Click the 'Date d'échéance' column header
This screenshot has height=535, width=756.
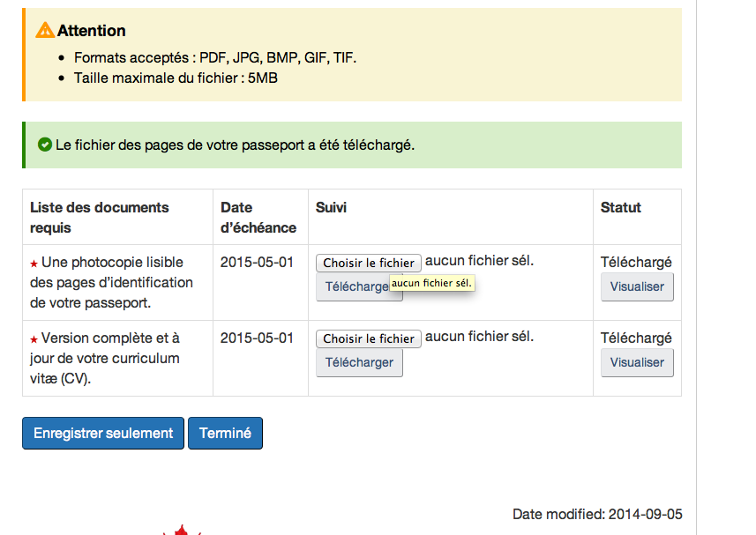(x=258, y=217)
